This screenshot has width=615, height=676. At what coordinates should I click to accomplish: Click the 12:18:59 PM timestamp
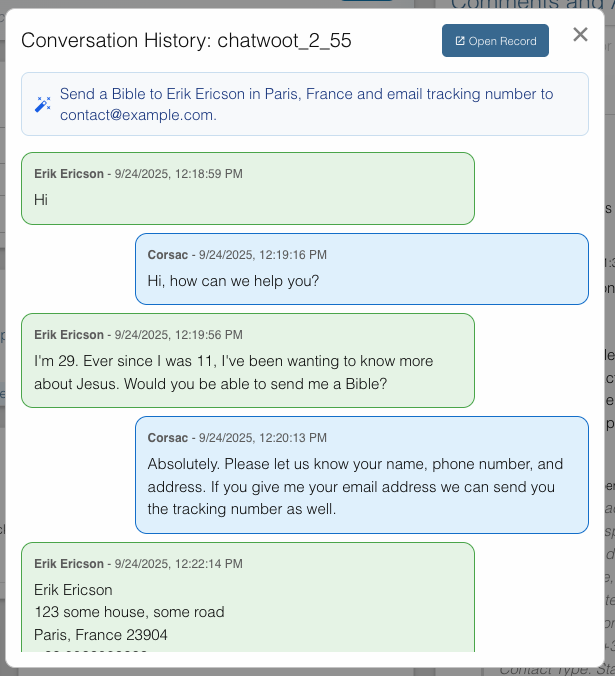click(179, 174)
